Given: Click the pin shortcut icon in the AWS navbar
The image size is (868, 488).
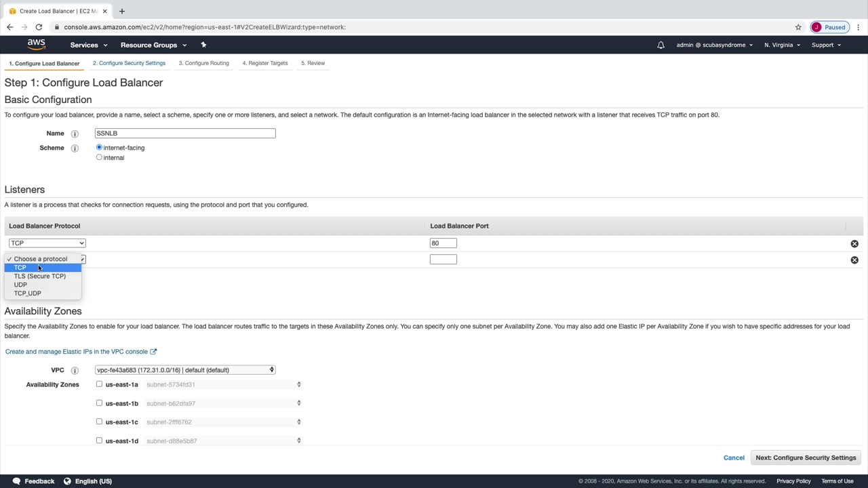Looking at the screenshot, I should click(203, 45).
